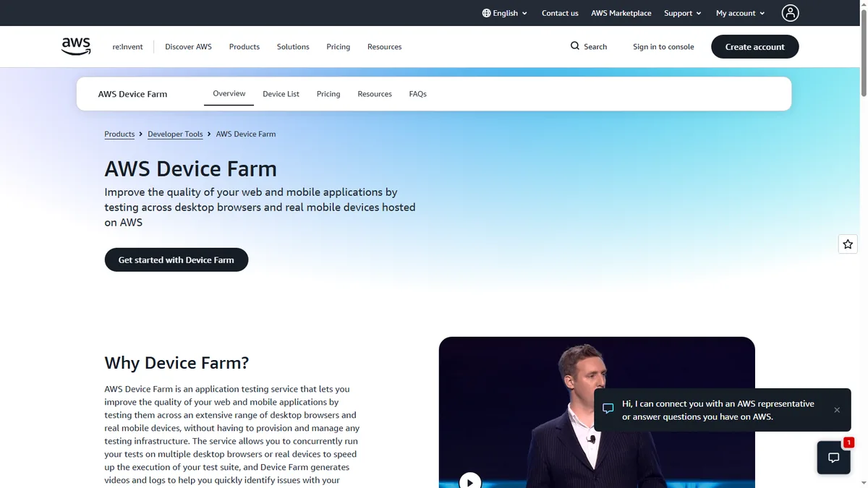The height and width of the screenshot is (488, 868).
Task: Select the Overview tab
Action: tap(229, 94)
